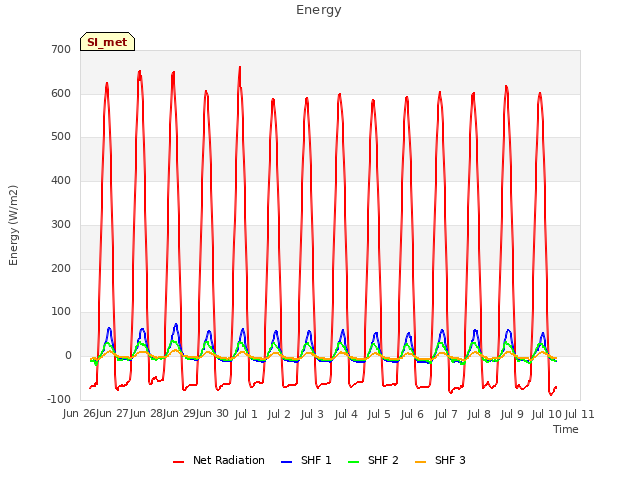The height and width of the screenshot is (480, 640).
Task: Toggle the SHF 1 legend entry
Action: click(x=306, y=460)
